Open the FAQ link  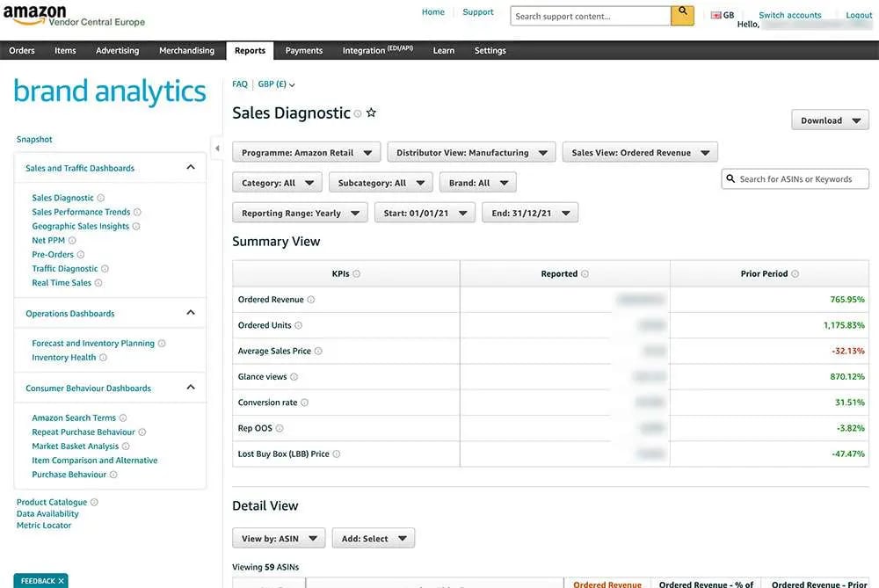(x=240, y=84)
